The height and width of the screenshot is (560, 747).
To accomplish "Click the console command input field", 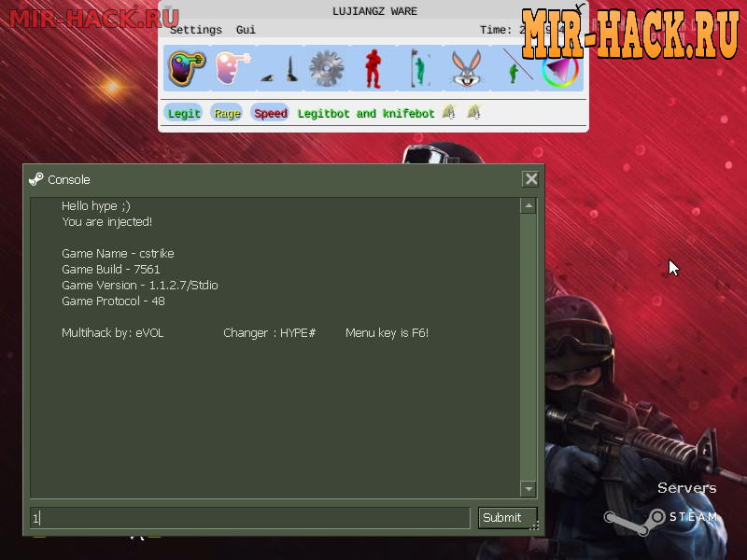I will click(x=250, y=518).
